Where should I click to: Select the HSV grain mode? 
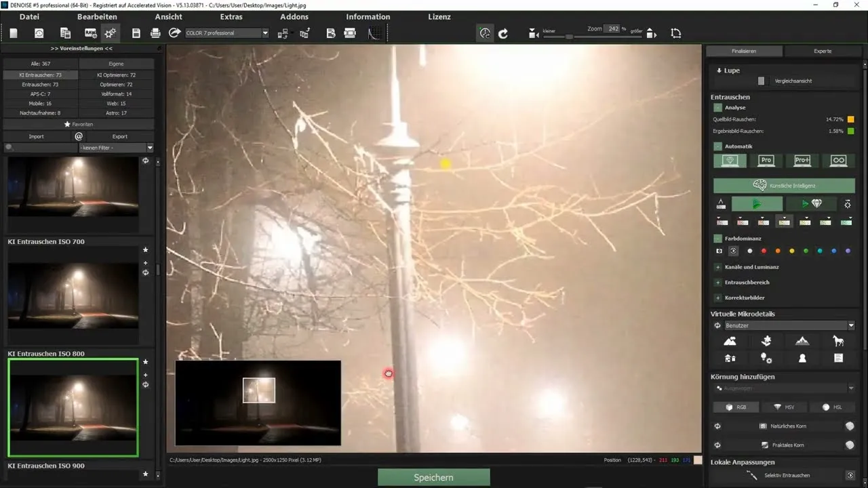[783, 407]
